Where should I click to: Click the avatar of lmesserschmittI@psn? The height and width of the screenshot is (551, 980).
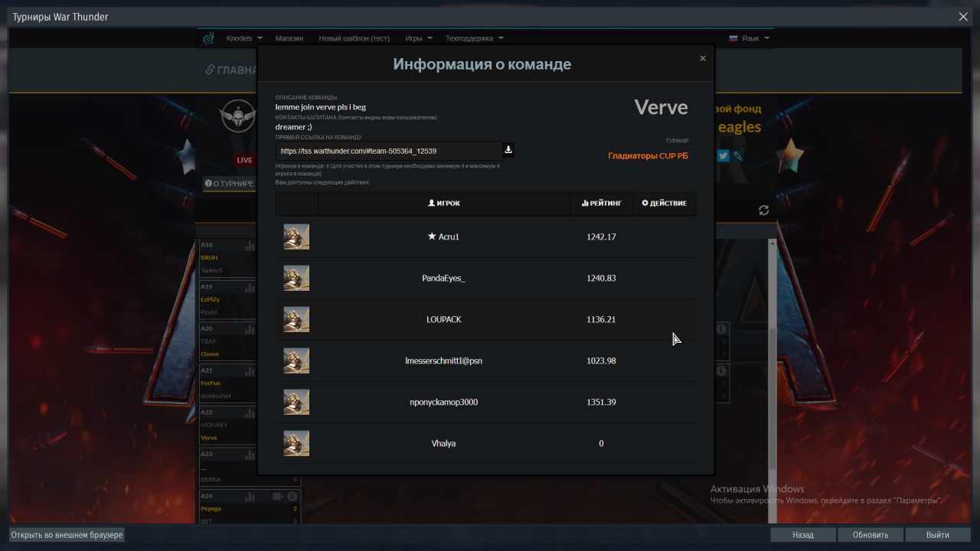296,360
